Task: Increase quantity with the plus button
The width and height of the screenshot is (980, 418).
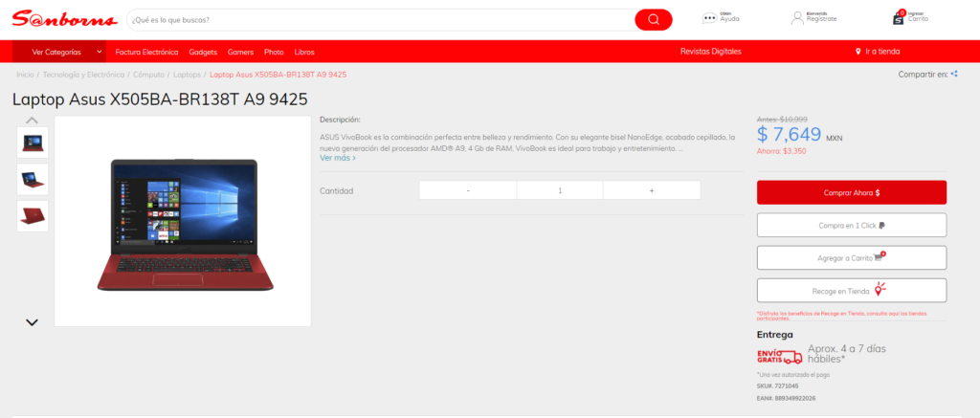Action: [x=652, y=190]
